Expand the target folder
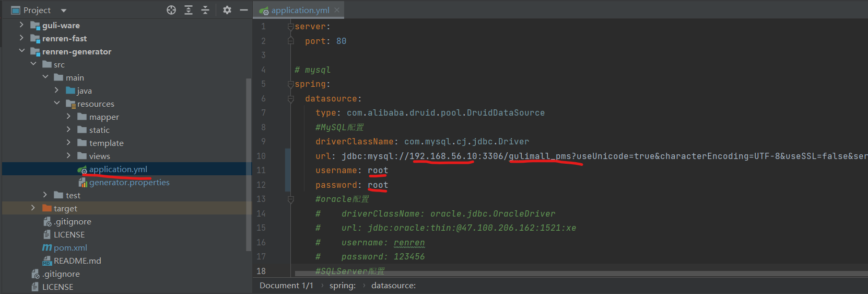Viewport: 868px width, 294px height. (x=33, y=208)
